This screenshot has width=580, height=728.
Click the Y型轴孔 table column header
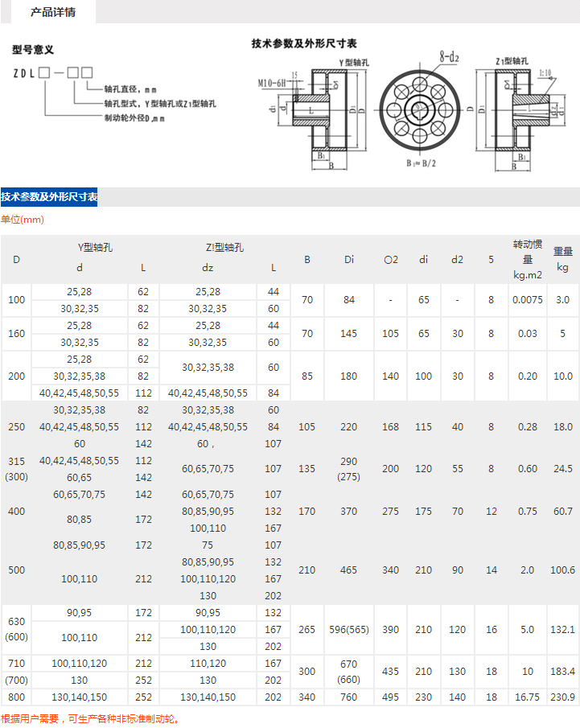pyautogui.click(x=95, y=248)
